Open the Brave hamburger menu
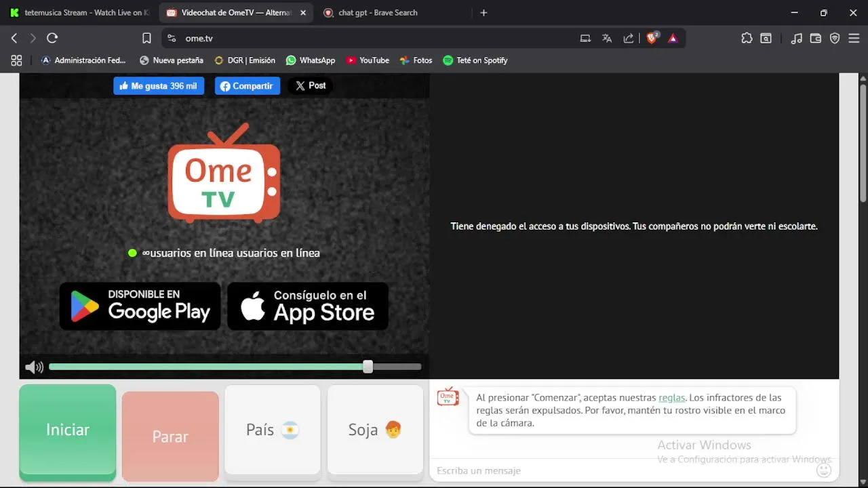The image size is (868, 488). 854,39
